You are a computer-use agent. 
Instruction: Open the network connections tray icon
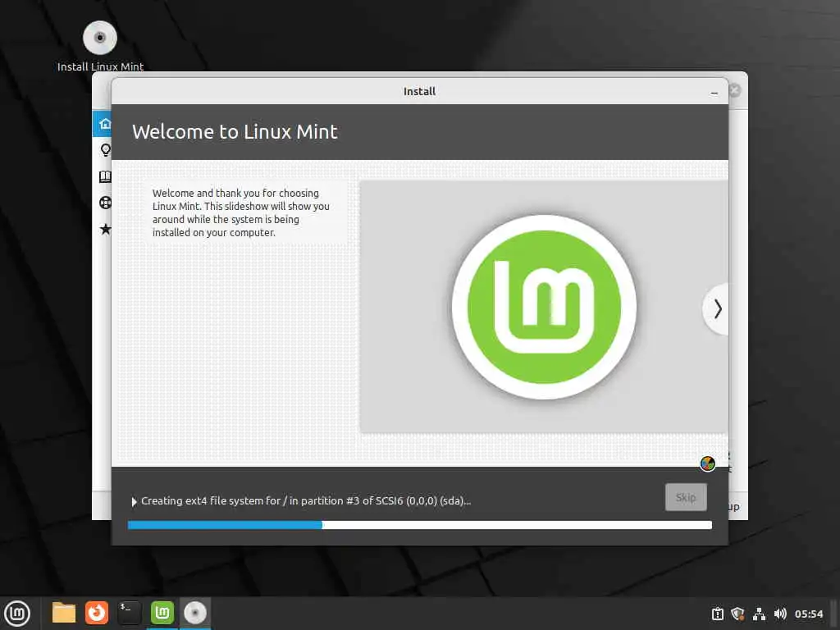[759, 614]
